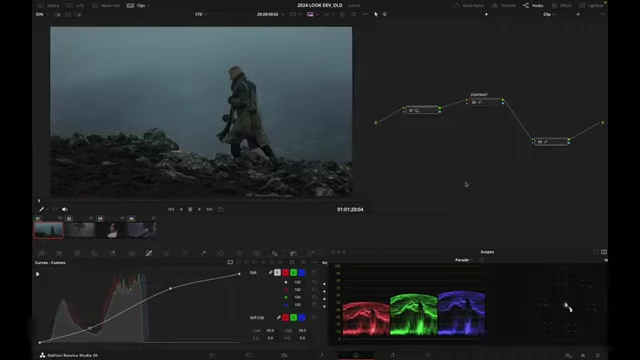Toggle loop playback
The height and width of the screenshot is (360, 640).
coord(221,209)
